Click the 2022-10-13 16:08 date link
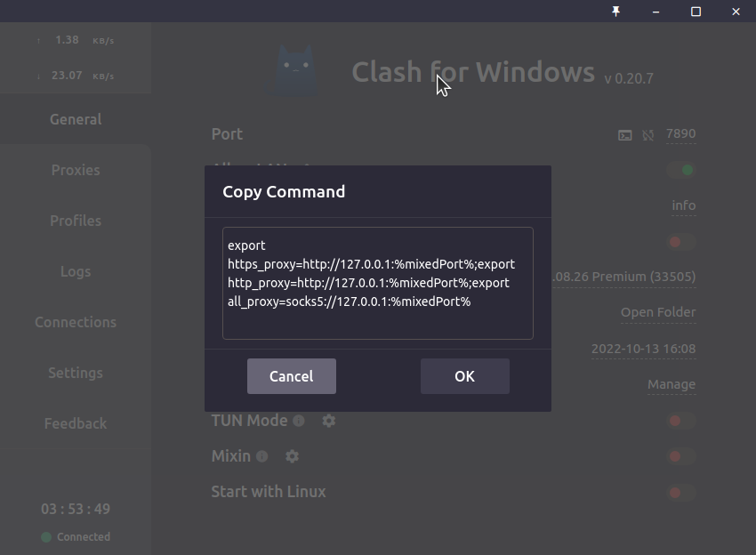 coord(644,349)
